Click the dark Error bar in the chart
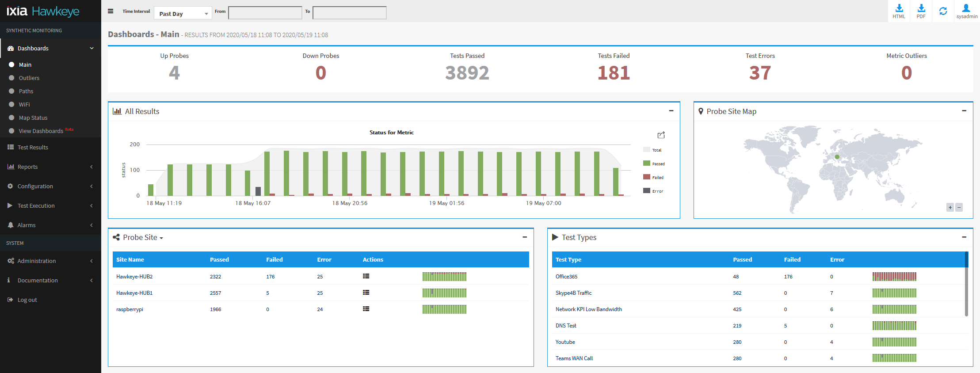 tap(258, 191)
